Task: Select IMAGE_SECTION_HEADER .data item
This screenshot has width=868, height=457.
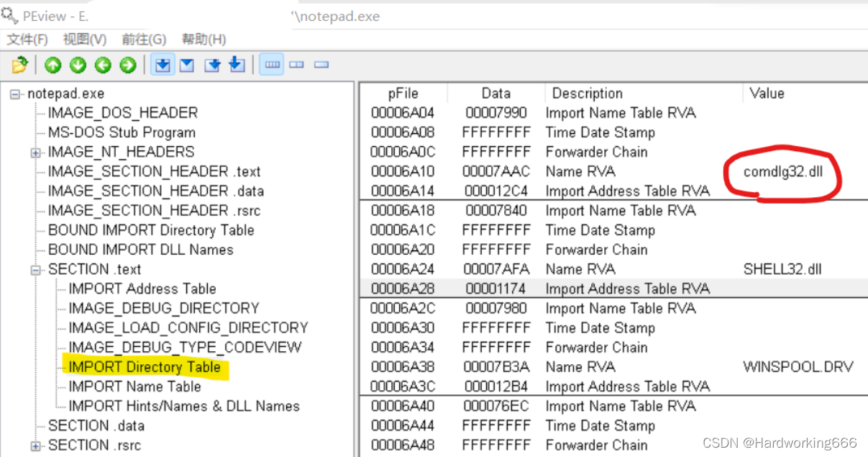Action: click(x=155, y=191)
